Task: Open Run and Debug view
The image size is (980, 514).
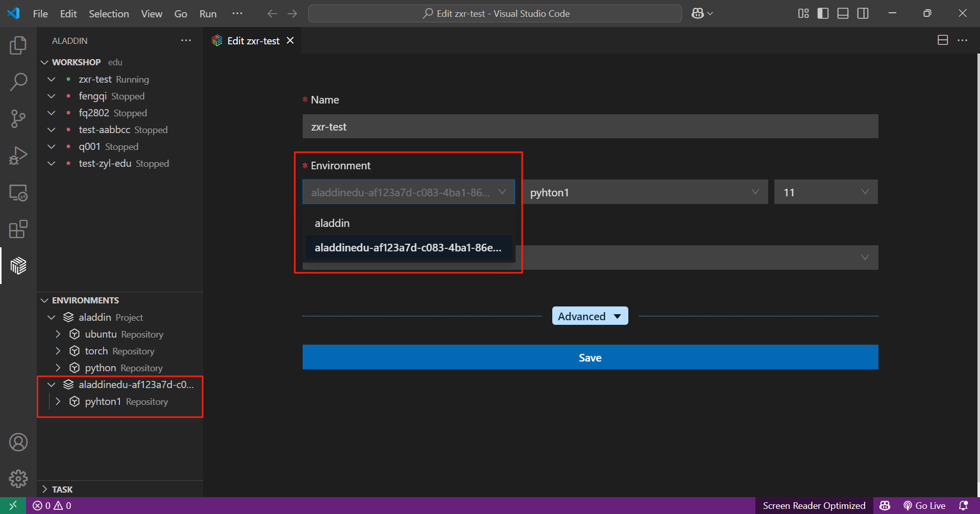Action: [x=18, y=156]
